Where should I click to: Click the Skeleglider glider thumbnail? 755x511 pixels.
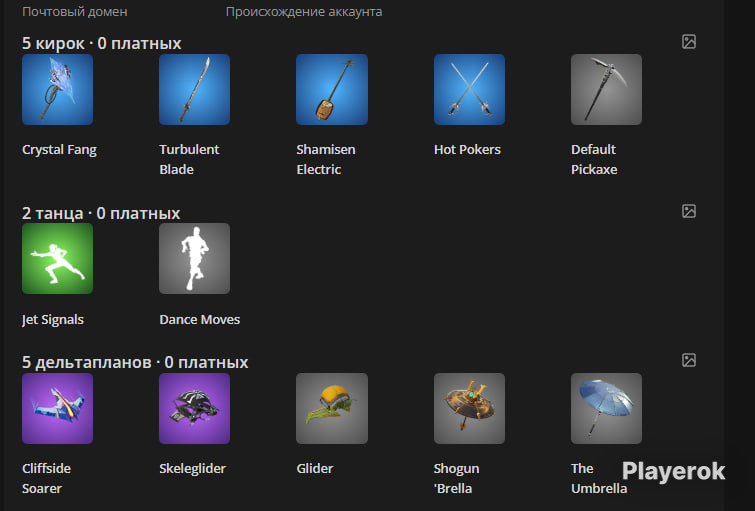195,408
